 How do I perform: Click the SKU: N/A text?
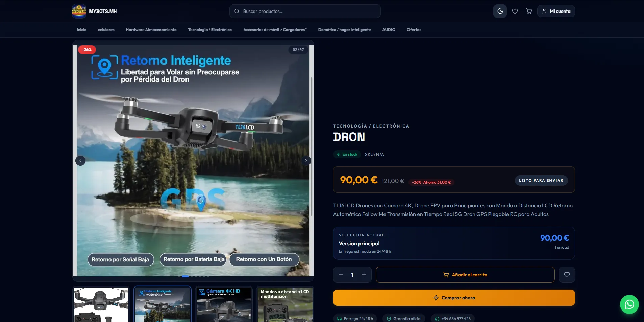click(374, 154)
